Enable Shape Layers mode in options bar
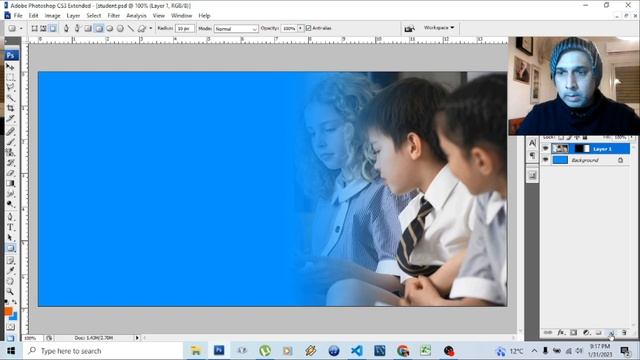 pyautogui.click(x=34, y=28)
